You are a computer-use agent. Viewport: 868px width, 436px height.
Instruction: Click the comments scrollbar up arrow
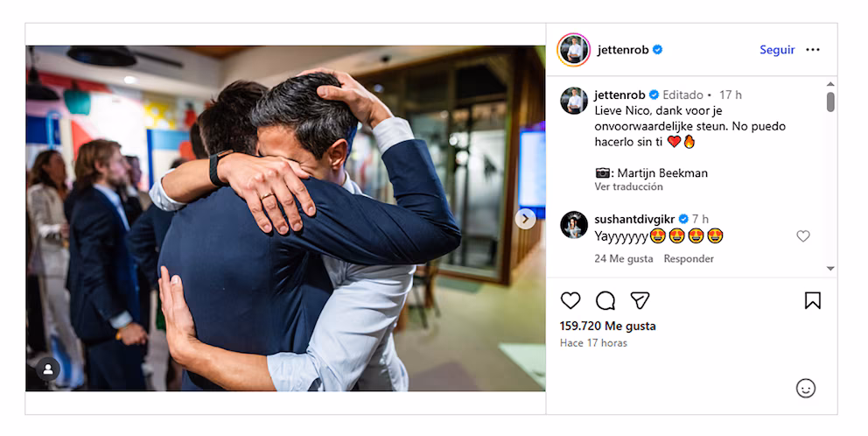tap(830, 84)
